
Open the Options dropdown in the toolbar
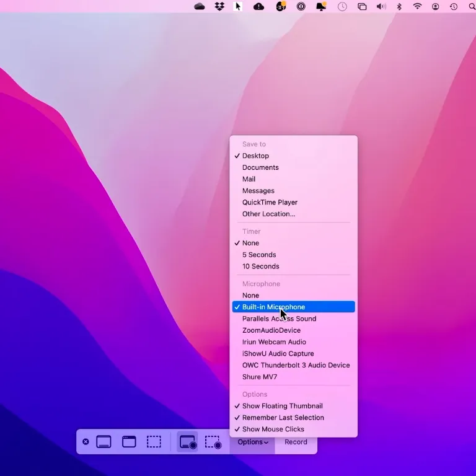253,442
